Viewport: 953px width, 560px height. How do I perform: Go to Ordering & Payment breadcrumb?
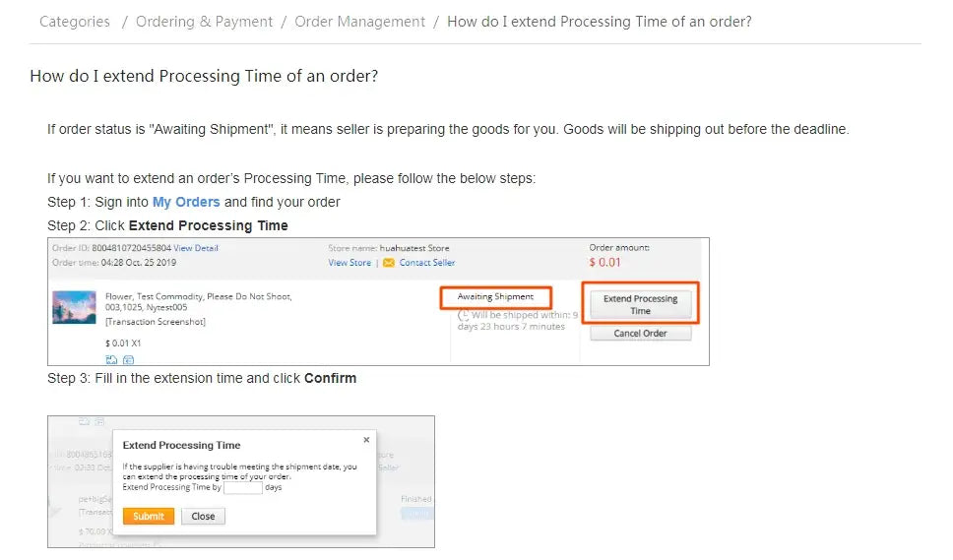point(204,22)
